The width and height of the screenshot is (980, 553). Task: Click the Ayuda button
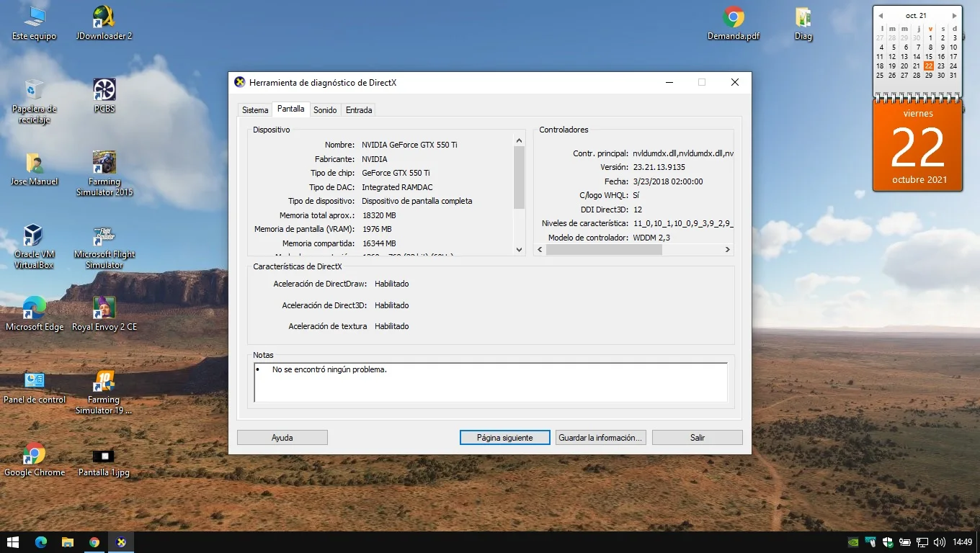click(x=282, y=438)
